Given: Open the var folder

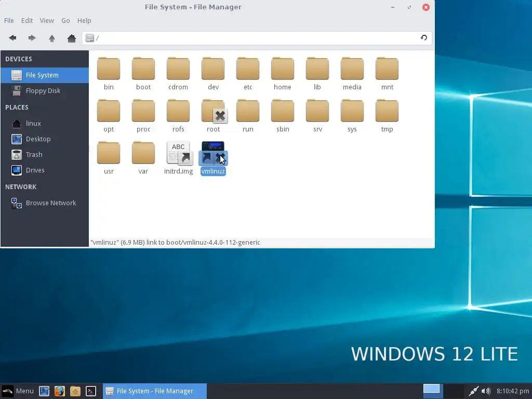Looking at the screenshot, I should 143,158.
